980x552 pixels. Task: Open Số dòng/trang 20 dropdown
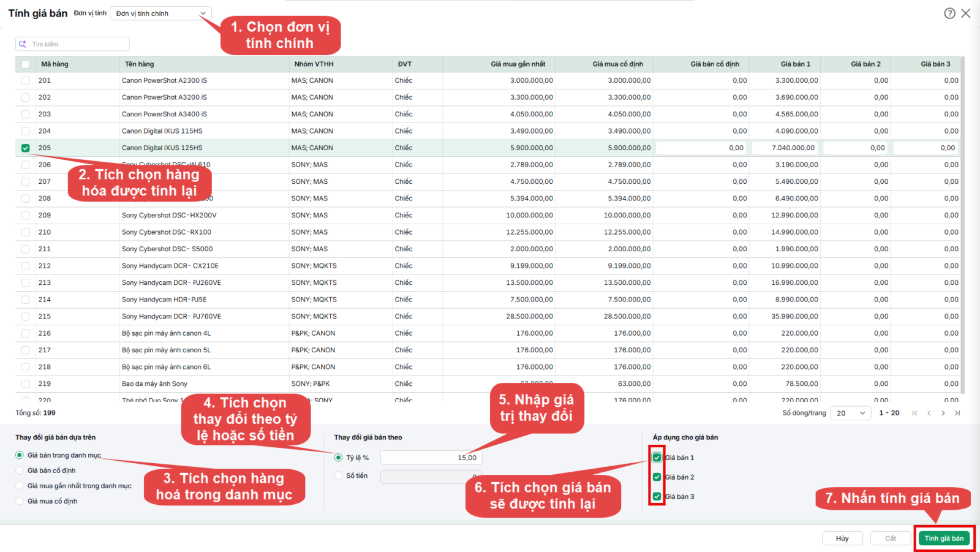[x=851, y=413]
